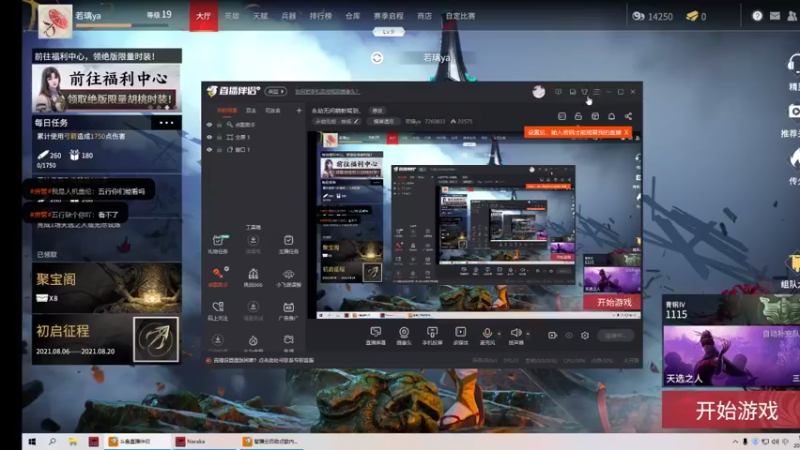This screenshot has width=800, height=450.
Task: Toggle visibility of 全屏 1 source
Action: coord(209,137)
